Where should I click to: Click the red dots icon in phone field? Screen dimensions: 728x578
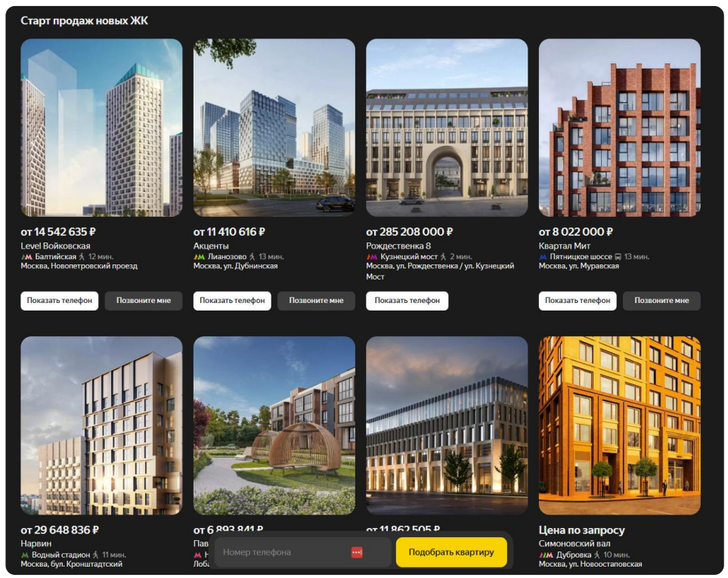[357, 552]
